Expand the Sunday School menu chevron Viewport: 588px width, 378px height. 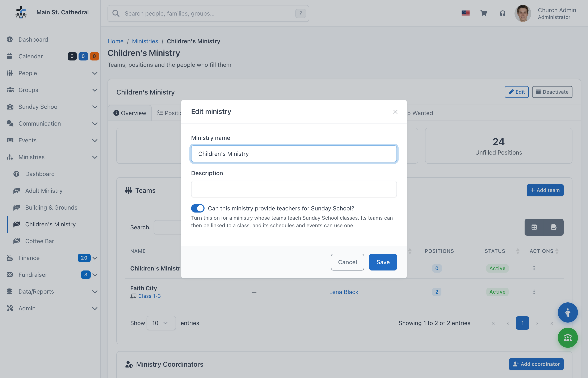click(x=95, y=107)
